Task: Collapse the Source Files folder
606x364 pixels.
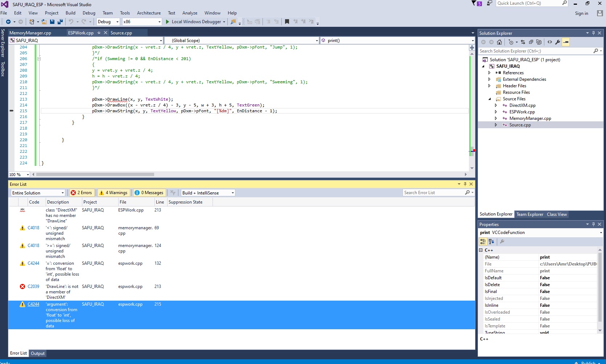Action: coord(489,99)
